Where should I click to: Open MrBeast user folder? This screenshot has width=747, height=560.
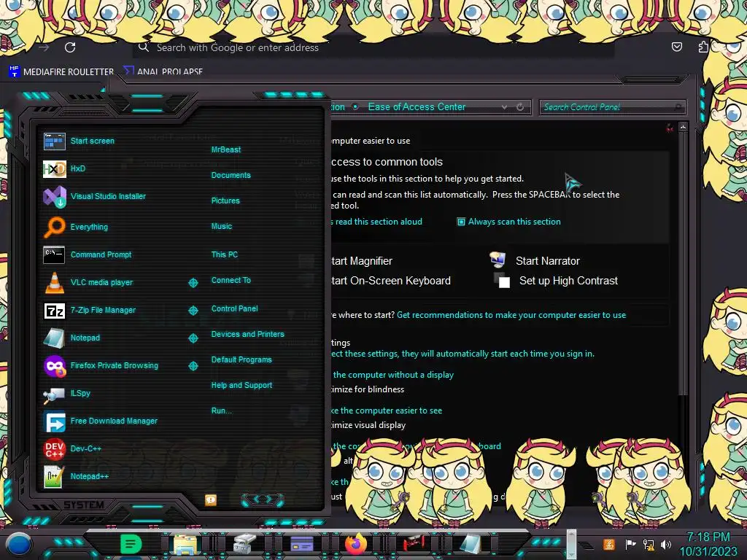226,149
